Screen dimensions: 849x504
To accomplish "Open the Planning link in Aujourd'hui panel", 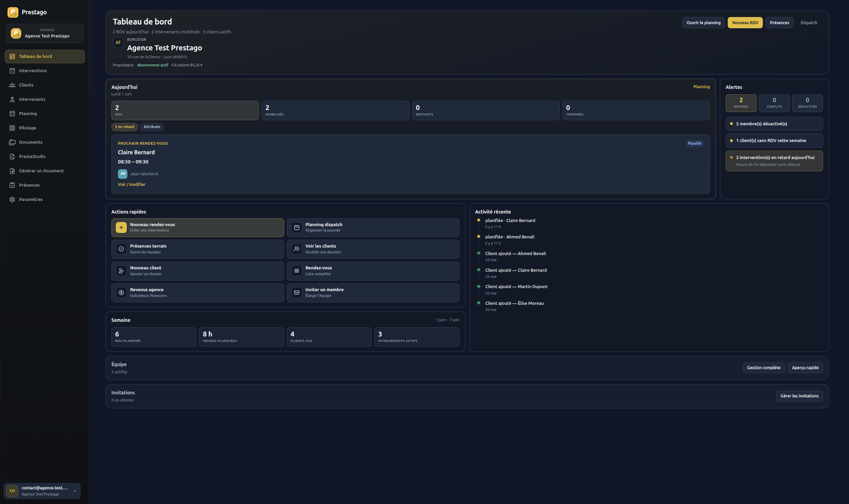I will click(x=701, y=87).
